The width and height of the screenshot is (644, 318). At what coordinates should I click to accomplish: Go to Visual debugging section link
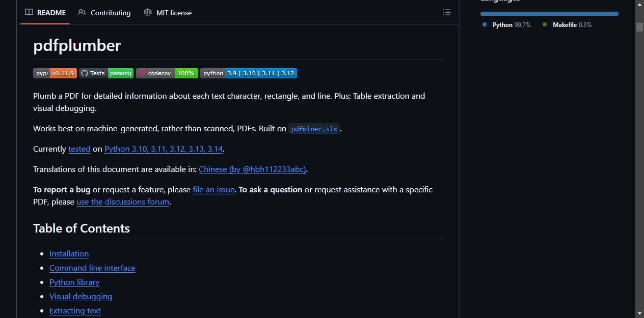(81, 297)
